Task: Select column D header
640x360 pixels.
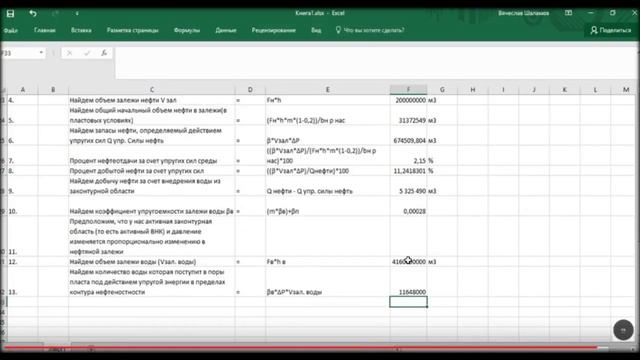Action: (x=250, y=89)
